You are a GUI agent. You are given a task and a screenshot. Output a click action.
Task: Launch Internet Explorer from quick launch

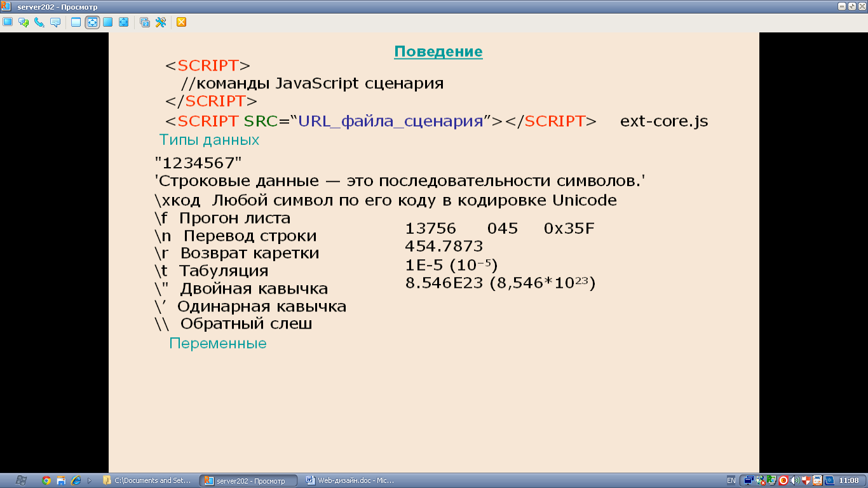76,480
